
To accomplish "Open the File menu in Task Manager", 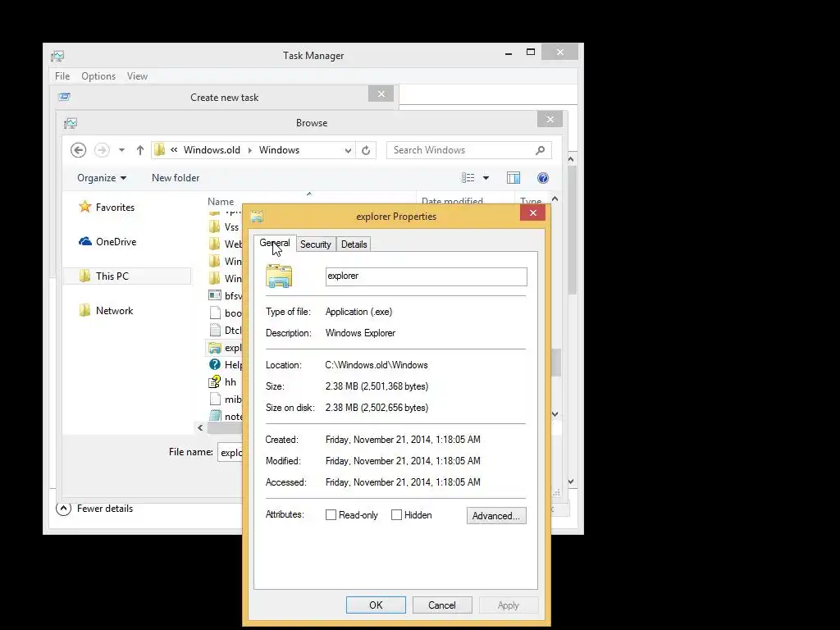I will pos(62,76).
